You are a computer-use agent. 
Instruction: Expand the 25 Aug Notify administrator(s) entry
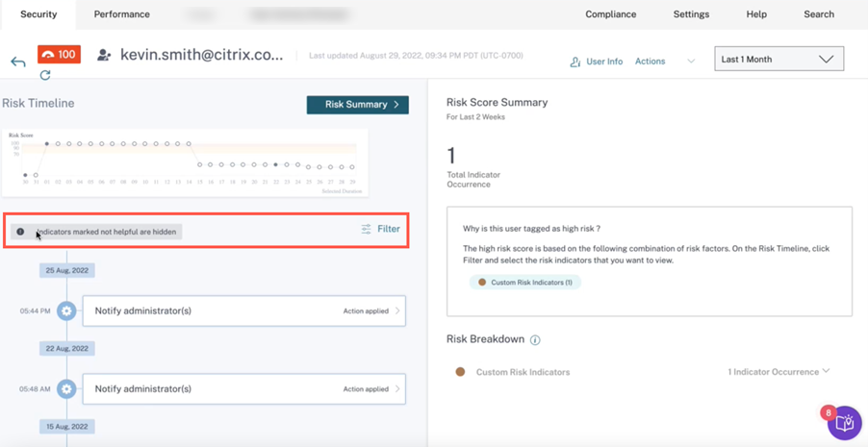coord(397,310)
